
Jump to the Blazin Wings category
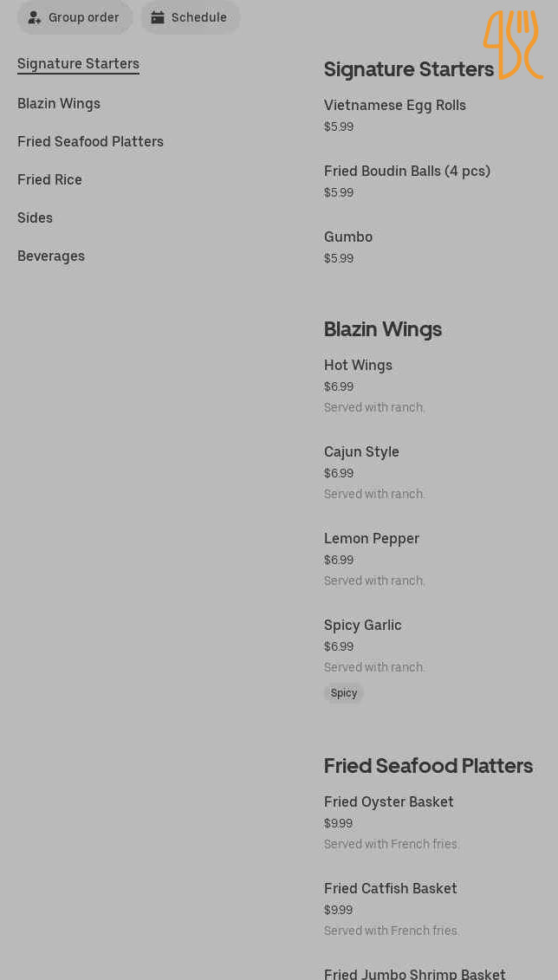59,104
